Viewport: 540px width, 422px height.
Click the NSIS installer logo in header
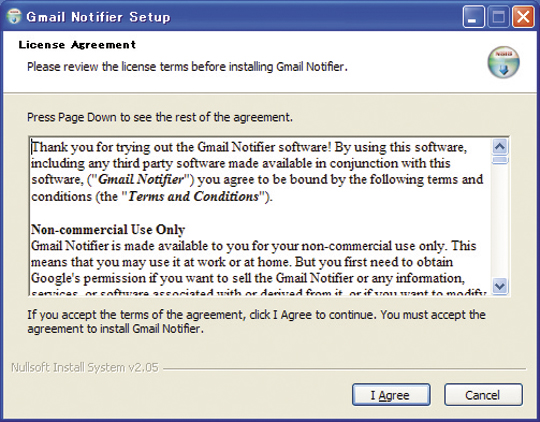[503, 62]
